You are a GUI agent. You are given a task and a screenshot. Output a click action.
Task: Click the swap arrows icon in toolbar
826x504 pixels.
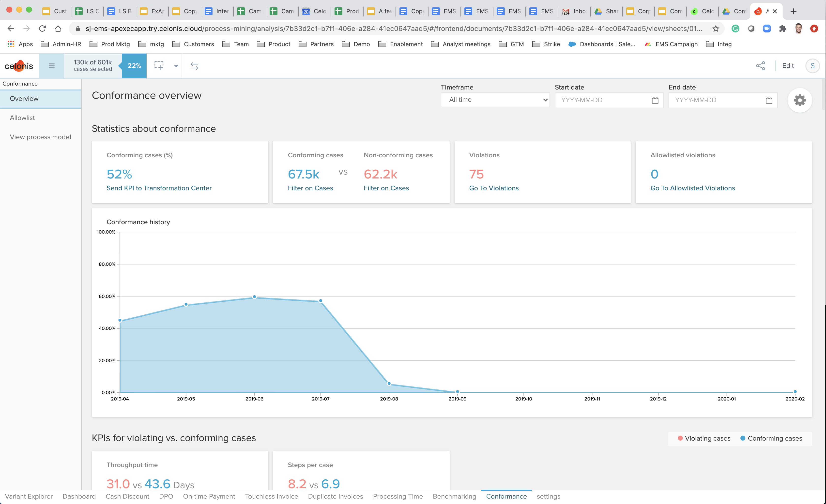point(194,66)
